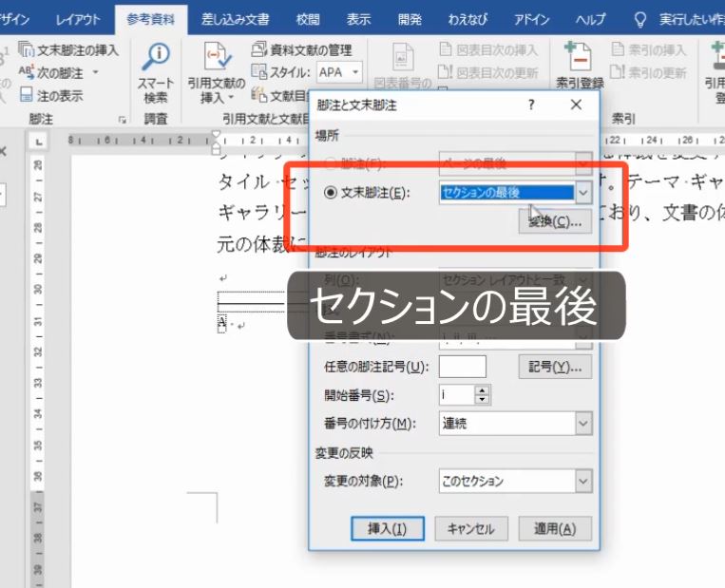Click 図表目次の挿入 (Insert Table of Figures)
This screenshot has width=725, height=588.
pyautogui.click(x=488, y=49)
